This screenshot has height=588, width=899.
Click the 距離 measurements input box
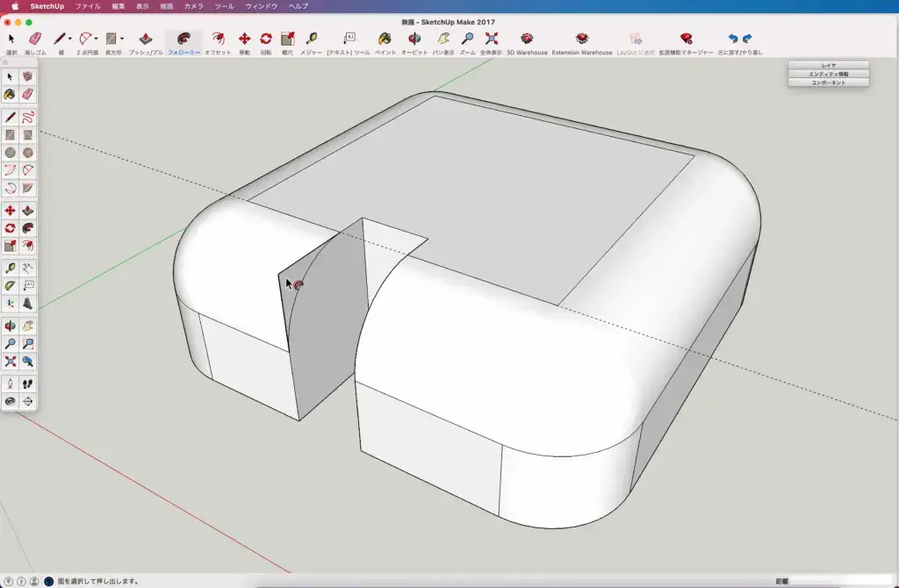click(x=842, y=581)
